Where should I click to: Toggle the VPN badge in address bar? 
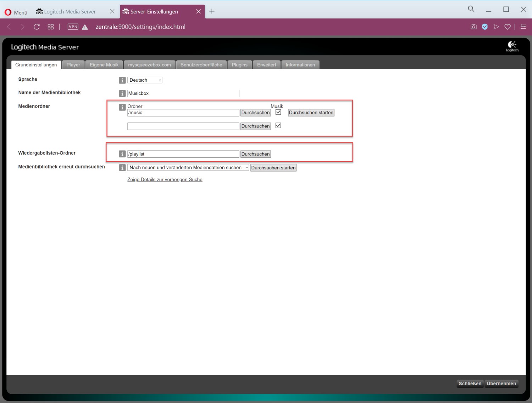tap(73, 27)
